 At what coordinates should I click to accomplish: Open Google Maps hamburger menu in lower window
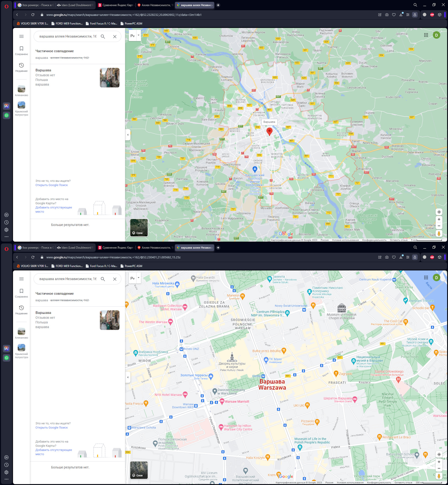click(21, 279)
